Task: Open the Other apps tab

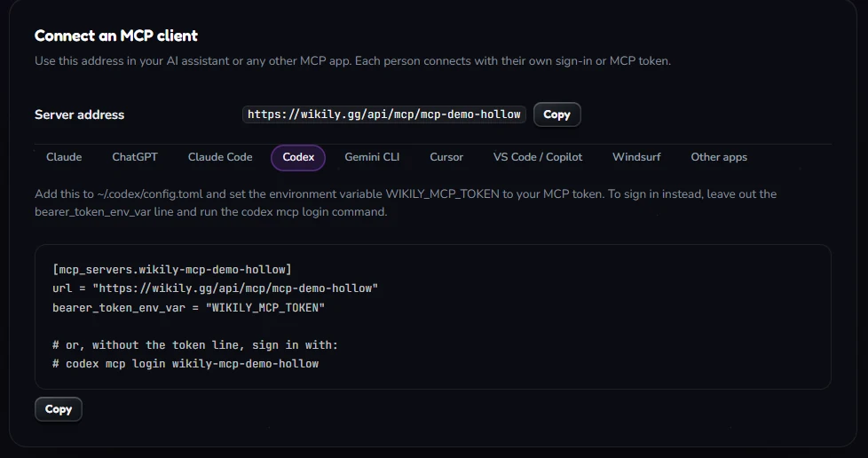Action: click(x=719, y=157)
